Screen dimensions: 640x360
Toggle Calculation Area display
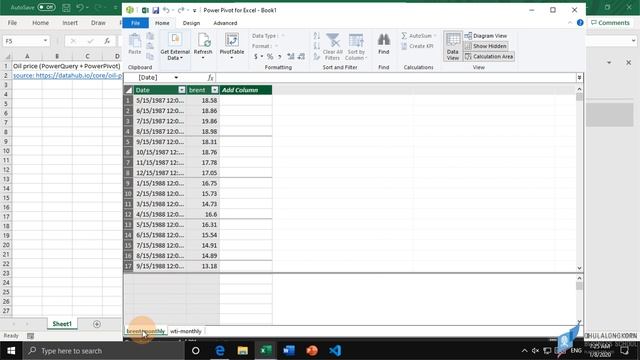(x=489, y=56)
